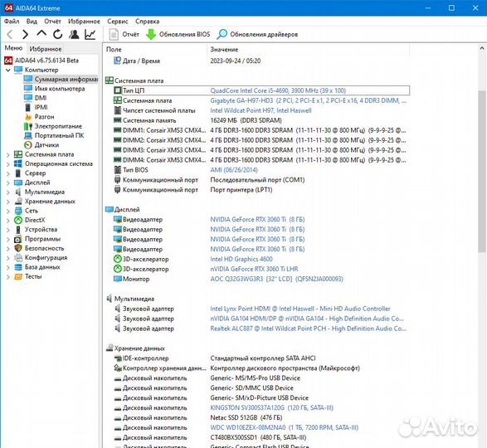Open nVIDIA GeForce RTX 3060 Ti LHR link
487x448 pixels.
pyautogui.click(x=254, y=269)
